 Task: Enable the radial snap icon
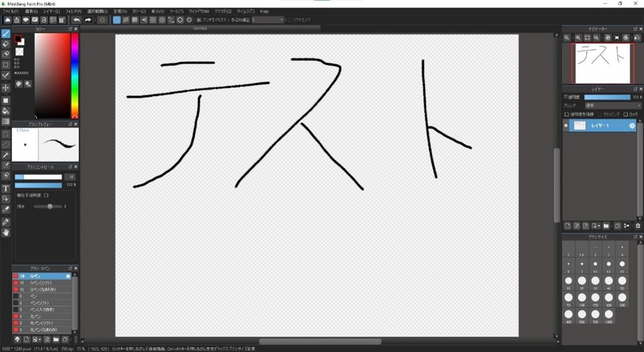click(x=153, y=19)
